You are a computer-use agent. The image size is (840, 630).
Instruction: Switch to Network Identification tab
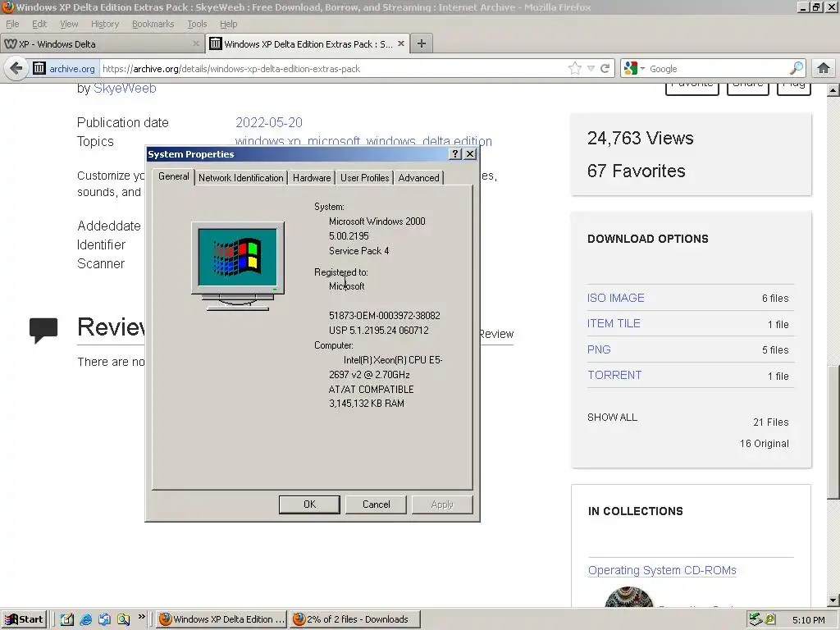pos(240,178)
